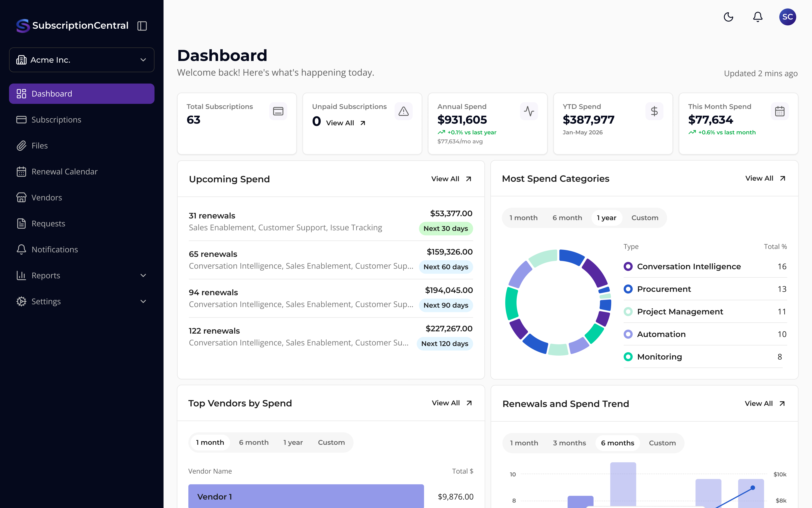812x508 pixels.
Task: Click the Acme Inc. building icon
Action: pyautogui.click(x=21, y=60)
